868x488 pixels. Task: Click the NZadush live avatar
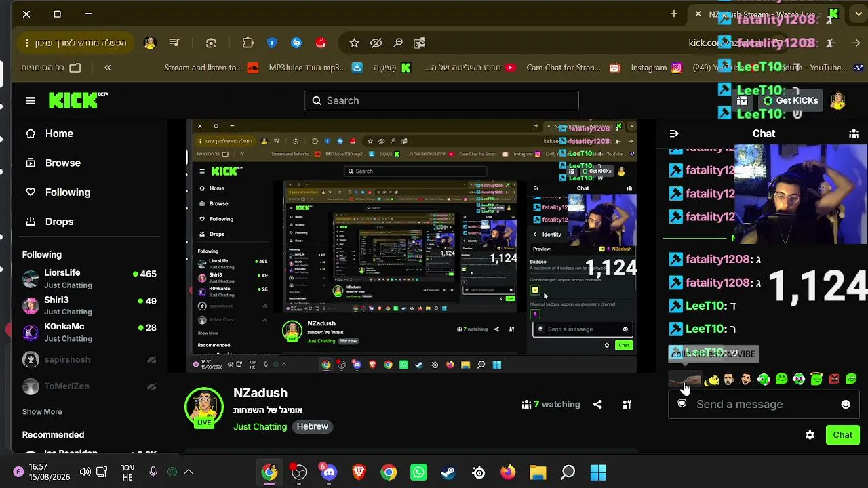[x=204, y=407]
